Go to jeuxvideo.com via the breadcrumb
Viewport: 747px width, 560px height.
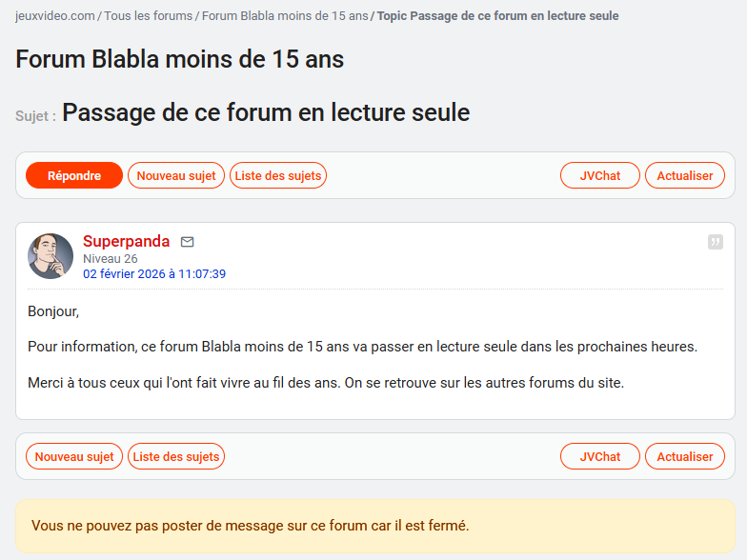click(55, 16)
